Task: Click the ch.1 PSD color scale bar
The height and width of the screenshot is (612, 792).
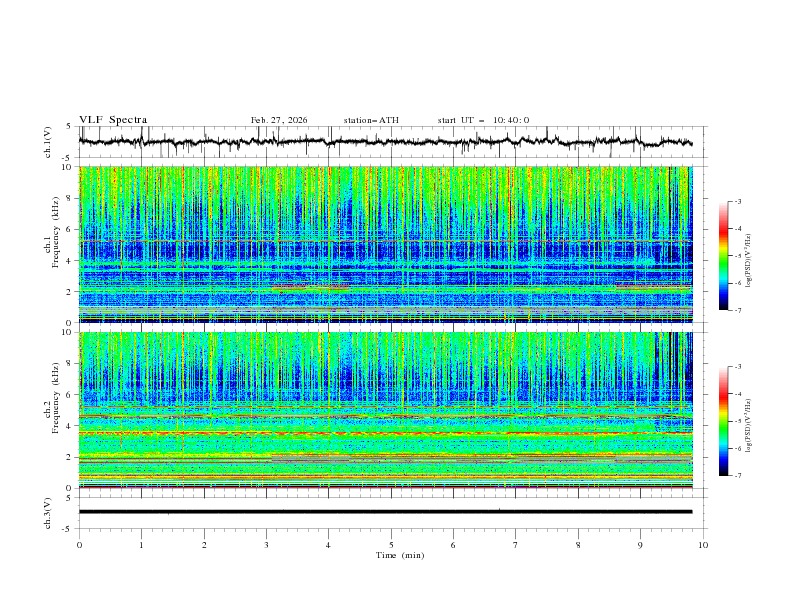Action: tap(724, 256)
